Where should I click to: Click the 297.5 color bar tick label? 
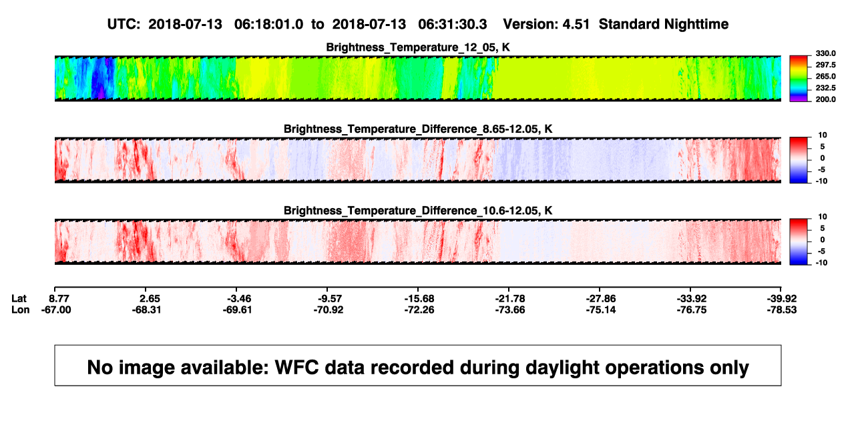pos(825,65)
